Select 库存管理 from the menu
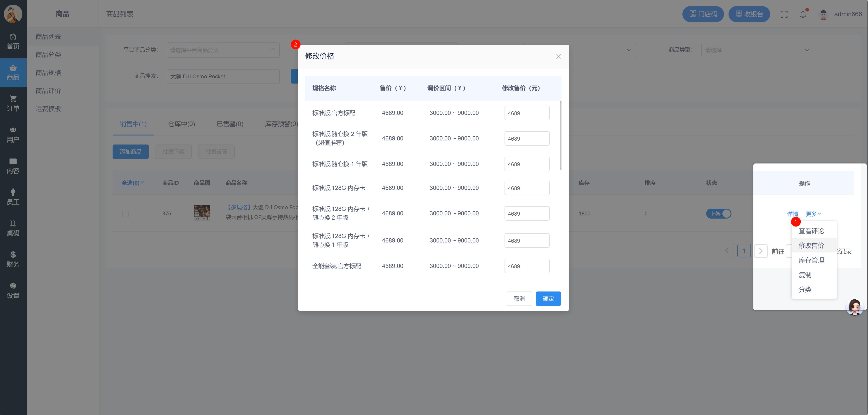Screen dimensions: 868x415 point(811,260)
